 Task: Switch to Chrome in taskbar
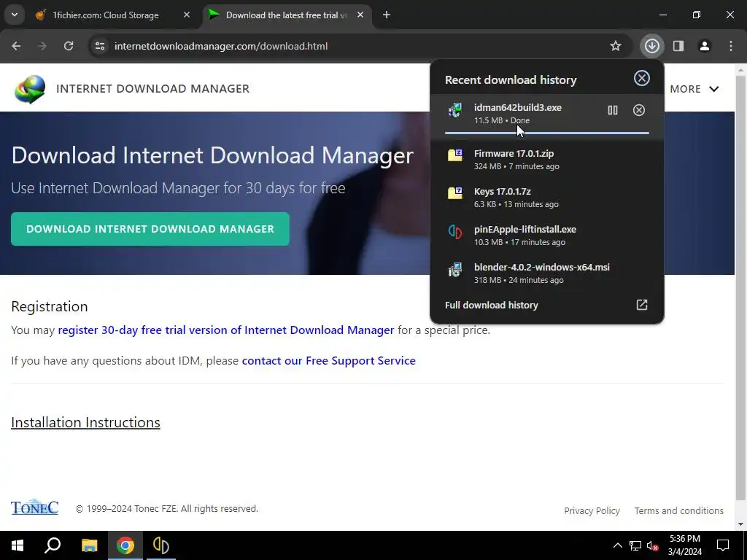point(125,545)
